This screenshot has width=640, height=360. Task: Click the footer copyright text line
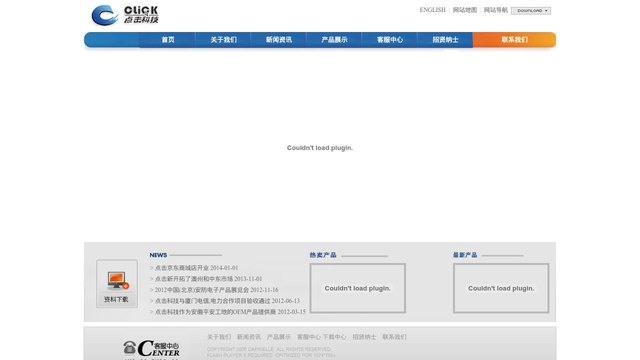[x=269, y=349]
